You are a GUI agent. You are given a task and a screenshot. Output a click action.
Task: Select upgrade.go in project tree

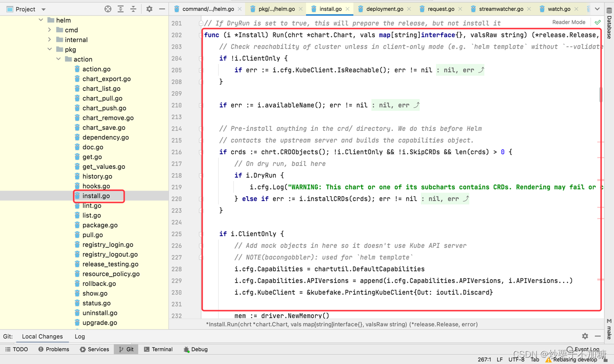(x=100, y=323)
